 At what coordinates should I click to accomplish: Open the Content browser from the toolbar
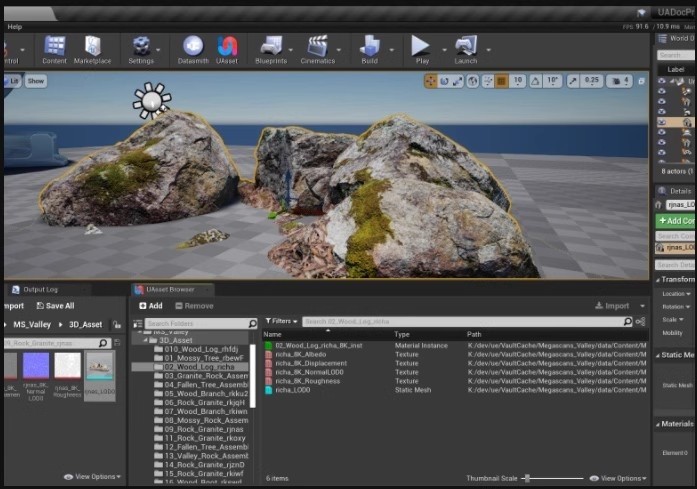tap(54, 50)
